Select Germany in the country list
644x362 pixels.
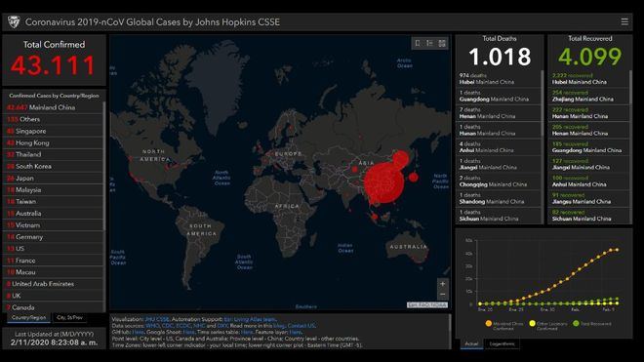(53, 237)
